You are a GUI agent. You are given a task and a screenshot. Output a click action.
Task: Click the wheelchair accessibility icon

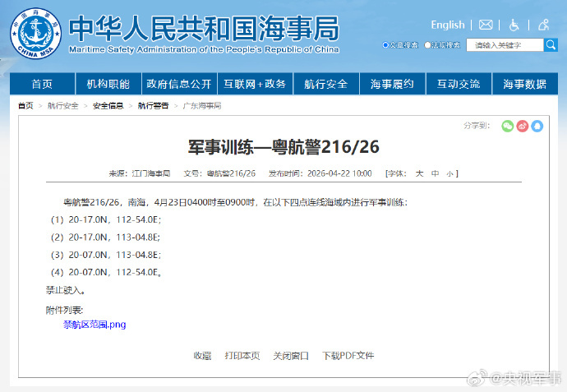tap(514, 25)
